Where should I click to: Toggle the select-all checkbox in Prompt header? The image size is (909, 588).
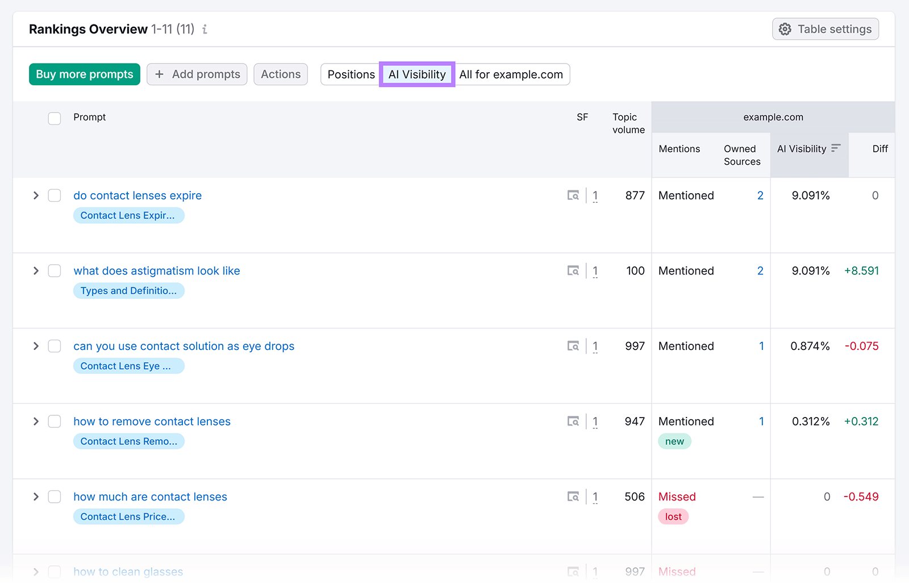pos(55,118)
